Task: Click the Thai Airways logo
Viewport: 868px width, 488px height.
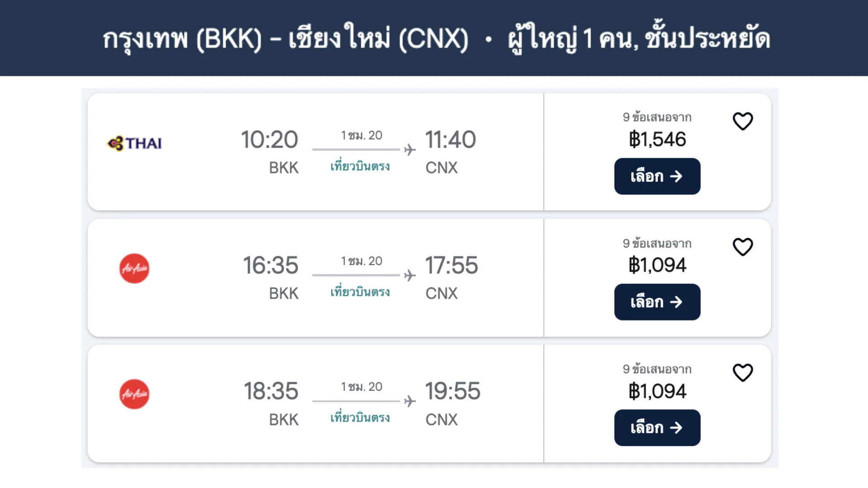Action: (x=134, y=143)
